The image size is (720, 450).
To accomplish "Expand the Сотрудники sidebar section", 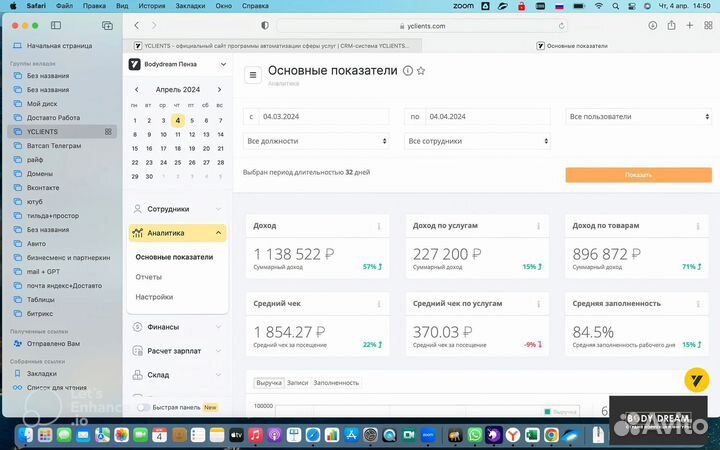I will (177, 209).
